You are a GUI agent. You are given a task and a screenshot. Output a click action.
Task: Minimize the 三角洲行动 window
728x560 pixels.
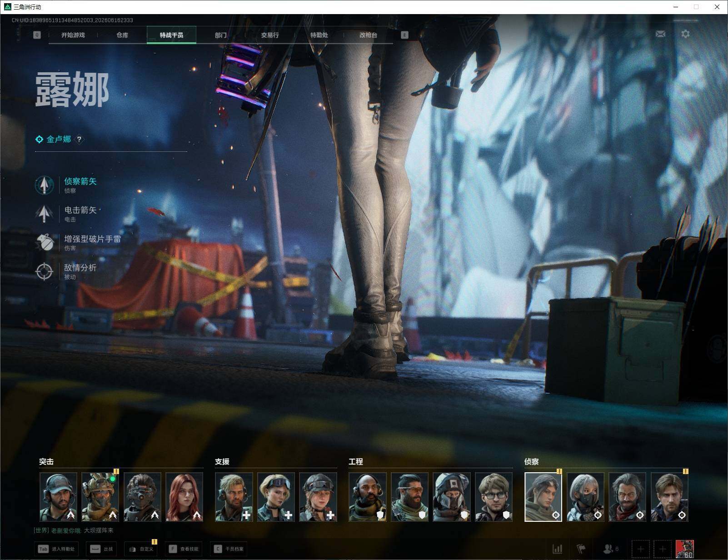[x=676, y=7]
